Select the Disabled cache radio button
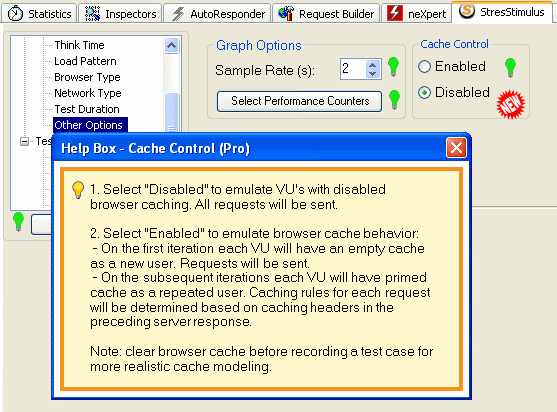The image size is (557, 412). click(424, 92)
